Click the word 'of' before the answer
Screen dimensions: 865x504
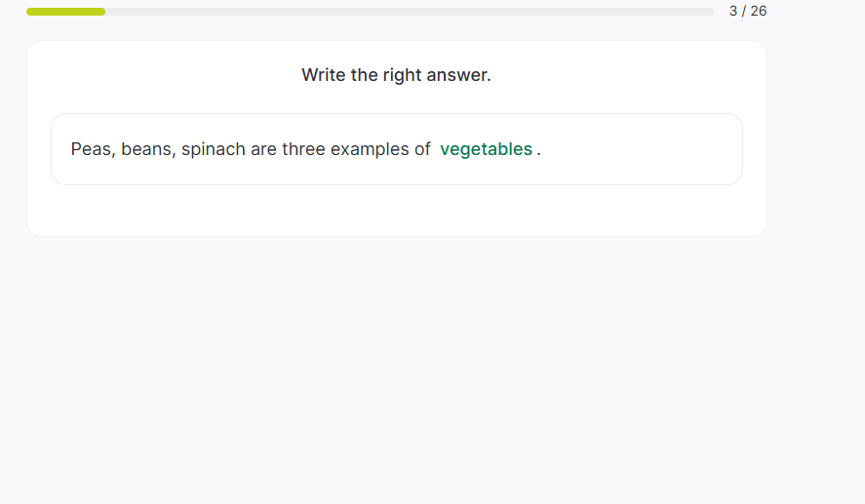tap(421, 149)
